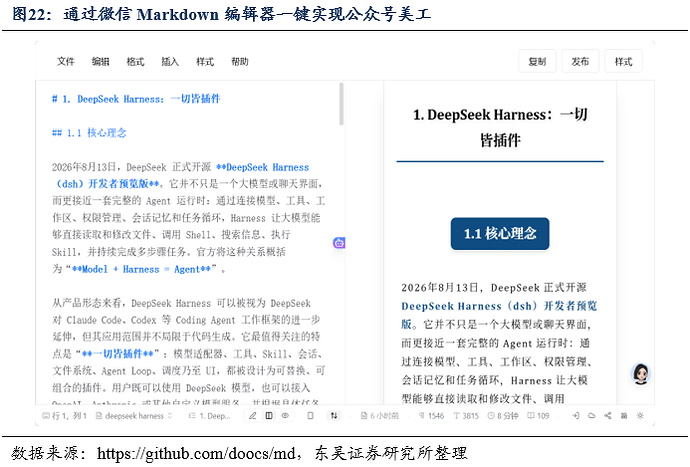Open the 样式 menu in the menu bar
Screen dimensions: 690x467
point(205,62)
